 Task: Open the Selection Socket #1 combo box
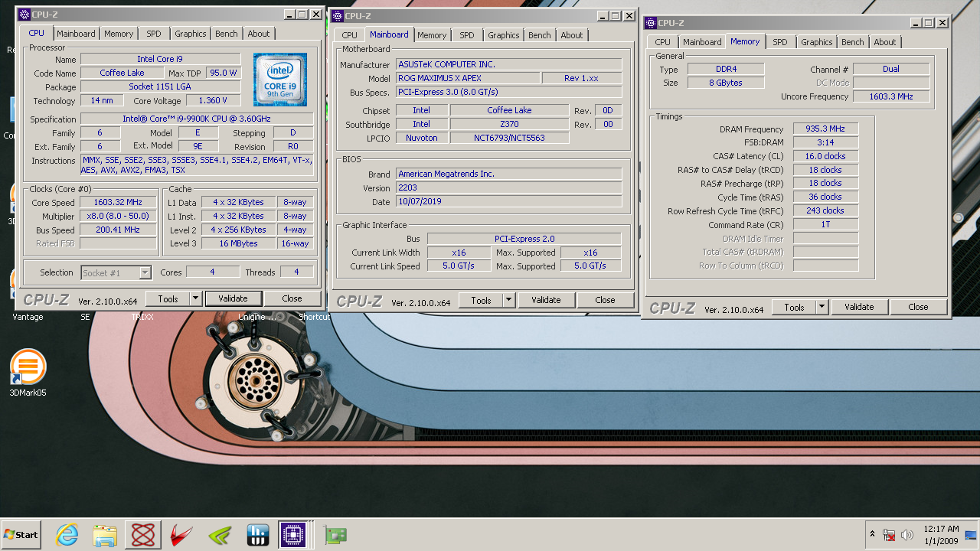[116, 272]
